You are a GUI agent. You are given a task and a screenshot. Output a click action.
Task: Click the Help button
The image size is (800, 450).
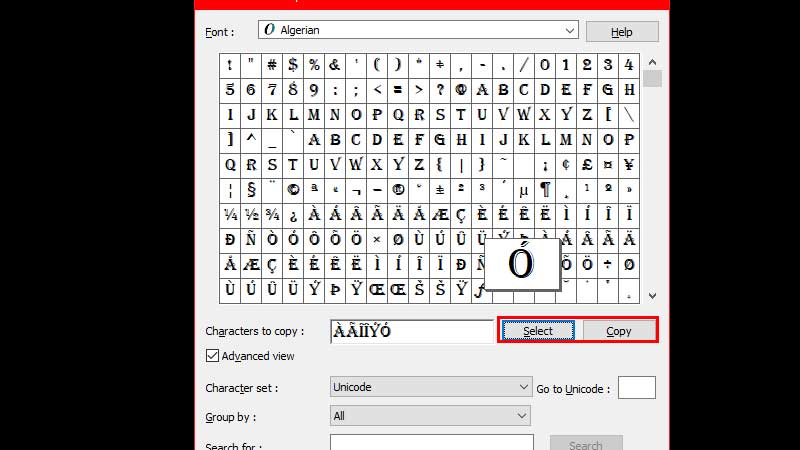[622, 32]
